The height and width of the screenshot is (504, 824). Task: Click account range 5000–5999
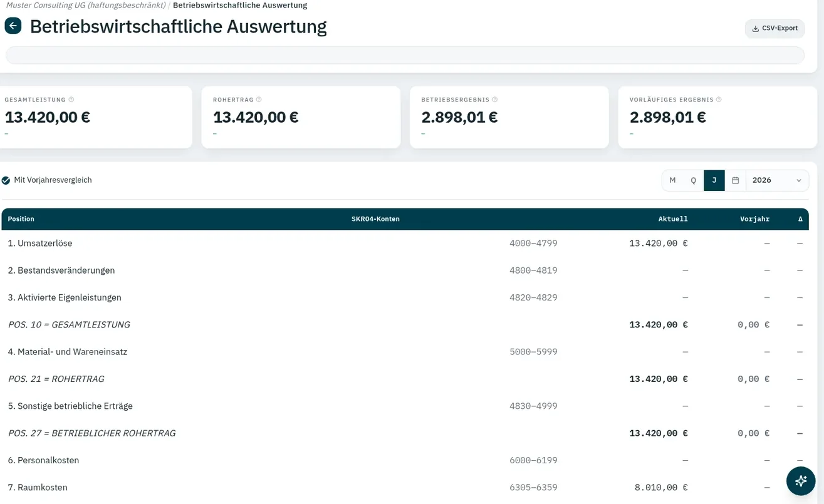pos(533,352)
